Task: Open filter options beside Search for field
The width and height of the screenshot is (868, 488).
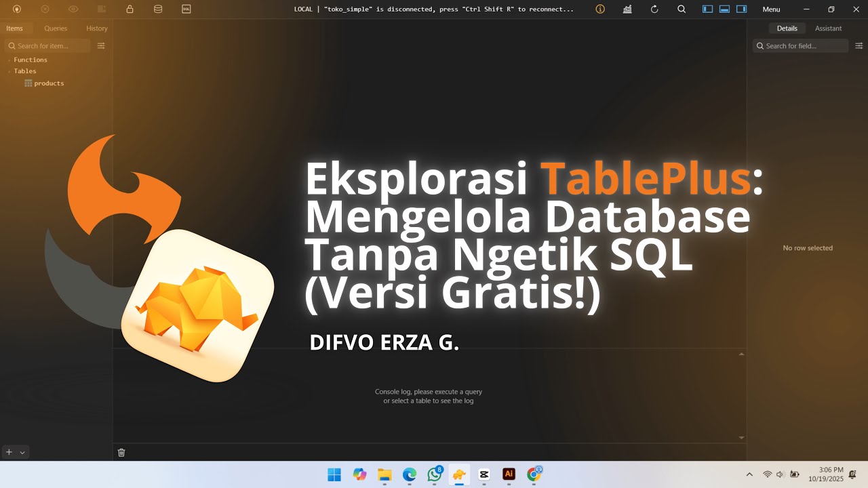Action: 859,45
